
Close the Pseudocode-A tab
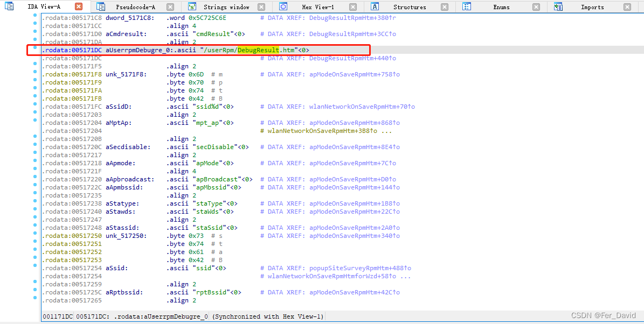[170, 7]
